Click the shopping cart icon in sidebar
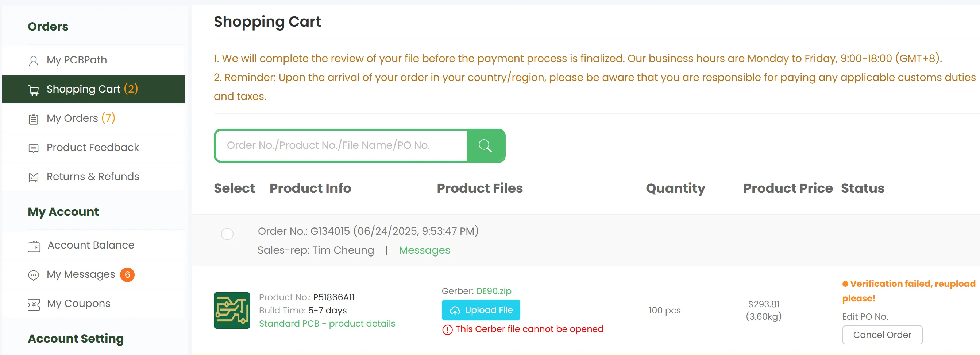Viewport: 980px width, 355px height. 34,90
